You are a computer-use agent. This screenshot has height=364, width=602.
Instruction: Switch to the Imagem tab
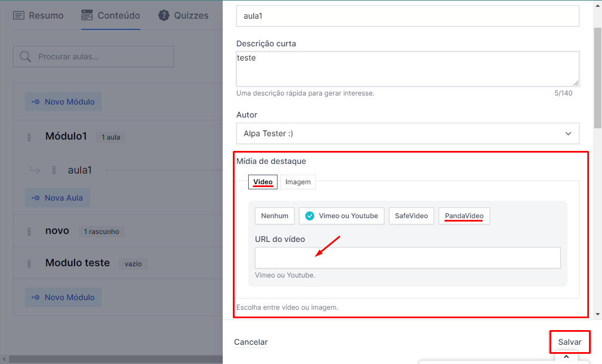(297, 182)
